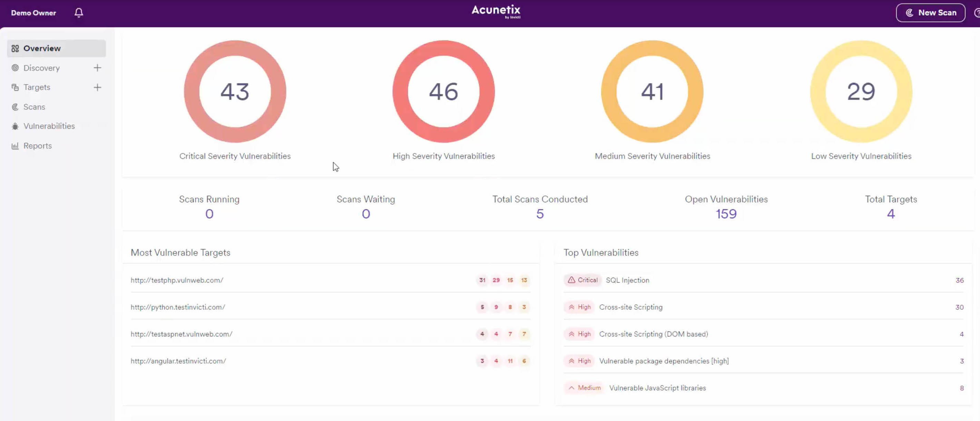
Task: Click high count badge 29 for testphp
Action: (x=496, y=280)
